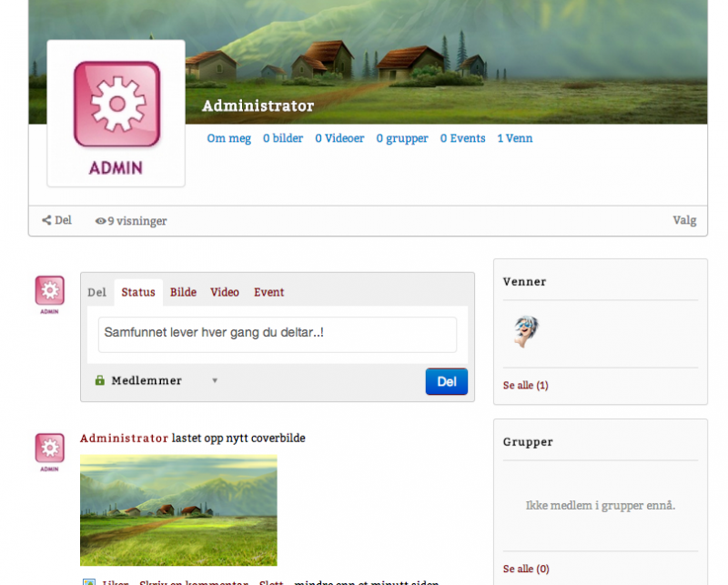Click the Venner panel heading
The width and height of the screenshot is (728, 585).
pos(525,282)
